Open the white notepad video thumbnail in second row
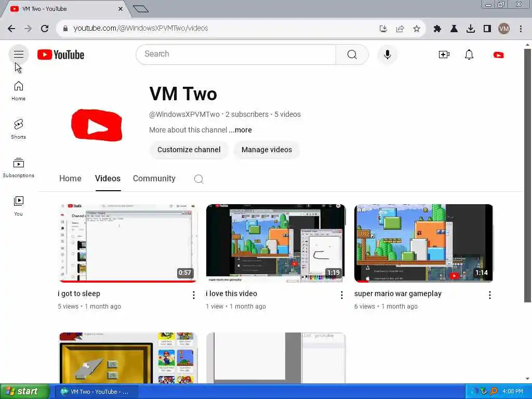The image size is (532, 399). [x=275, y=358]
